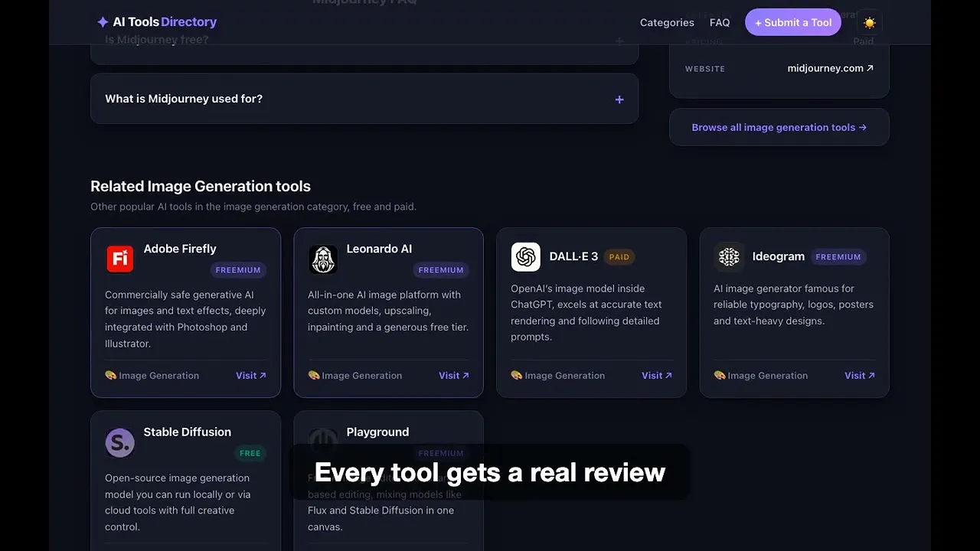Click the FREE badge on Stable Diffusion
The image size is (980, 551).
(250, 453)
